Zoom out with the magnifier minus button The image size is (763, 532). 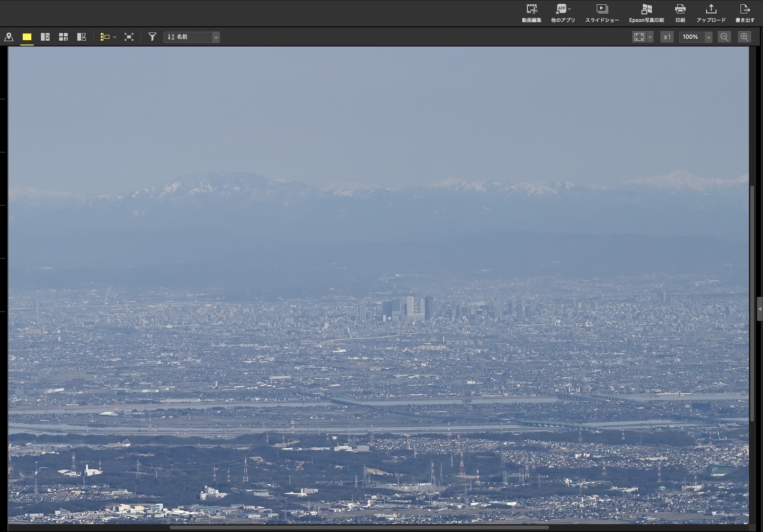(x=724, y=37)
